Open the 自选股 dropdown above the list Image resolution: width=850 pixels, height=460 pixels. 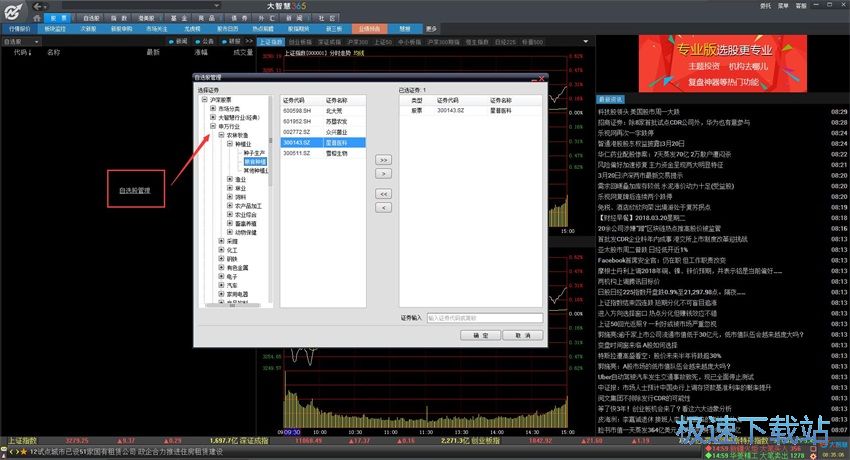pyautogui.click(x=21, y=41)
